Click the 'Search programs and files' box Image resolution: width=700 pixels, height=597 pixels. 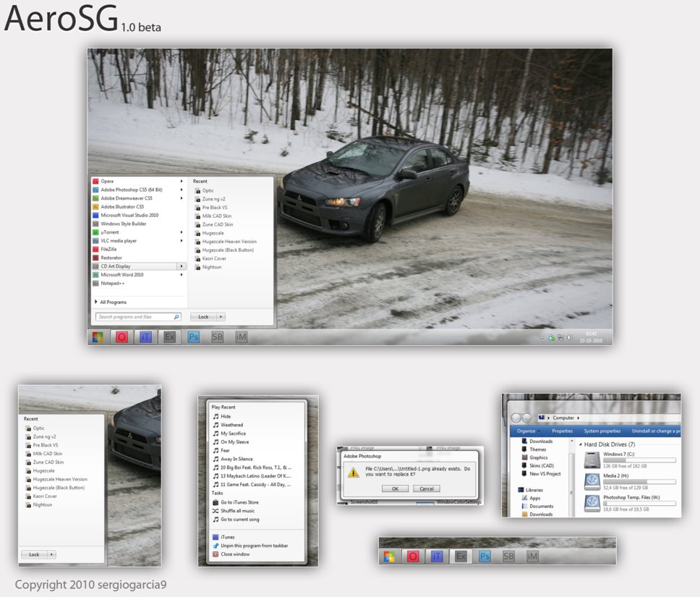[135, 317]
